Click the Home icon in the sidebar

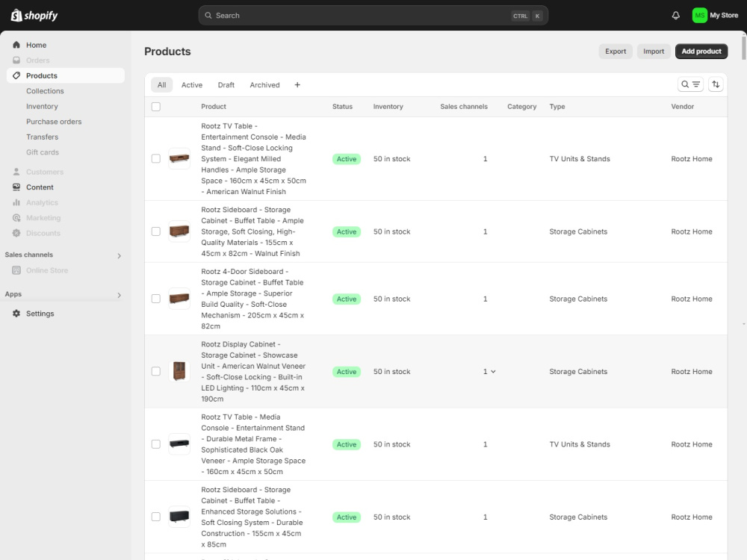tap(16, 45)
